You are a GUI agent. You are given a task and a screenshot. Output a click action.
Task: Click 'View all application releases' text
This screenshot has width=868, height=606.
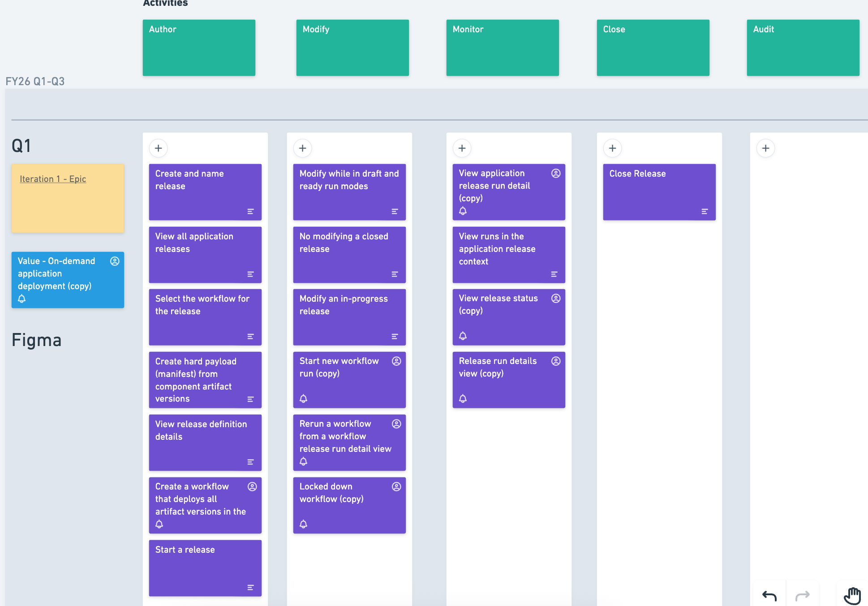(194, 242)
